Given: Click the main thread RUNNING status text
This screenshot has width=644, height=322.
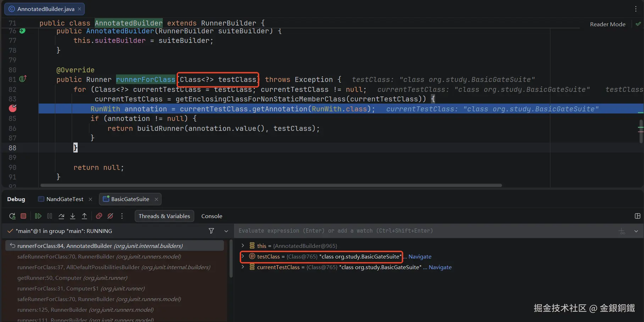Looking at the screenshot, I should 64,231.
